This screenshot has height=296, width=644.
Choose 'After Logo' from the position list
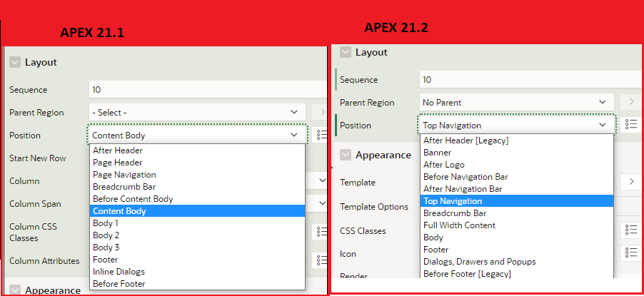point(443,165)
